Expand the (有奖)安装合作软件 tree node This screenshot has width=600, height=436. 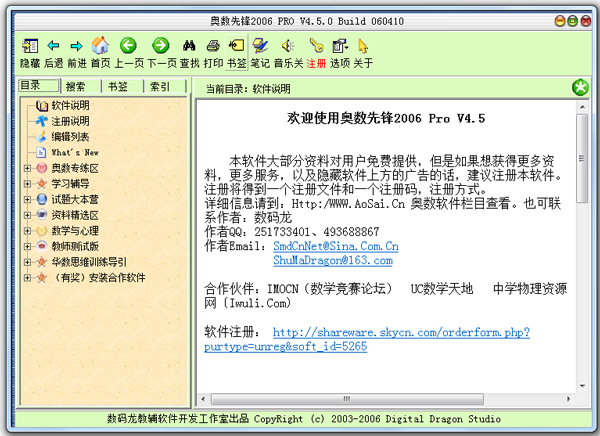27,278
